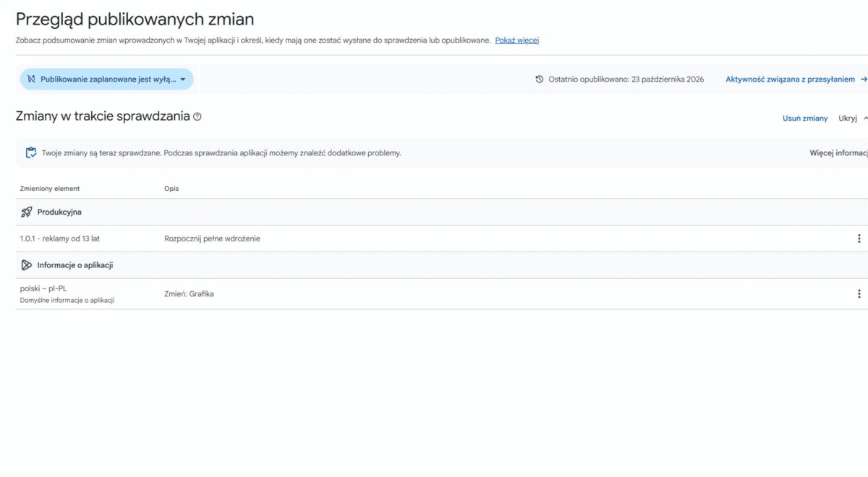868x477 pixels.
Task: Click the history clock icon beside 'Ostatnio opublikowano'
Action: coord(540,79)
